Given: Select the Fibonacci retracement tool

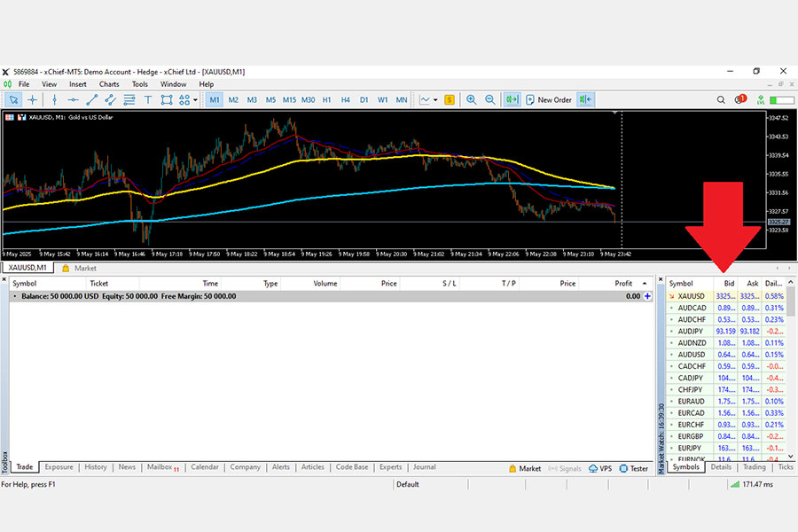Looking at the screenshot, I should click(x=129, y=100).
